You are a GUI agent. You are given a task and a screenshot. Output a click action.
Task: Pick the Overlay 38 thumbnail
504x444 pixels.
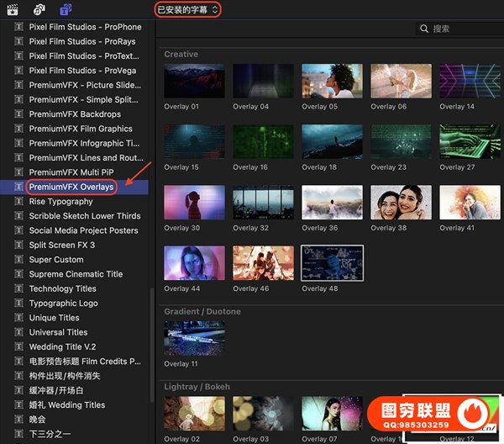[401, 203]
